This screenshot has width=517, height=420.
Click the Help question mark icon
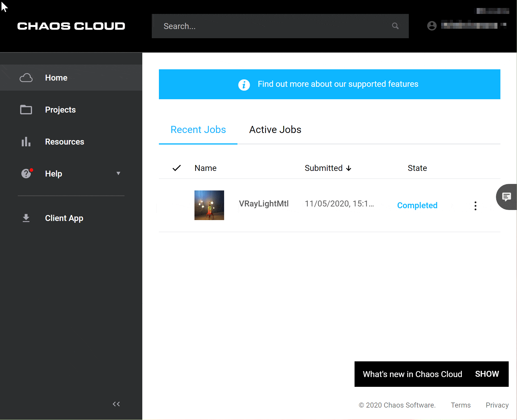[26, 173]
